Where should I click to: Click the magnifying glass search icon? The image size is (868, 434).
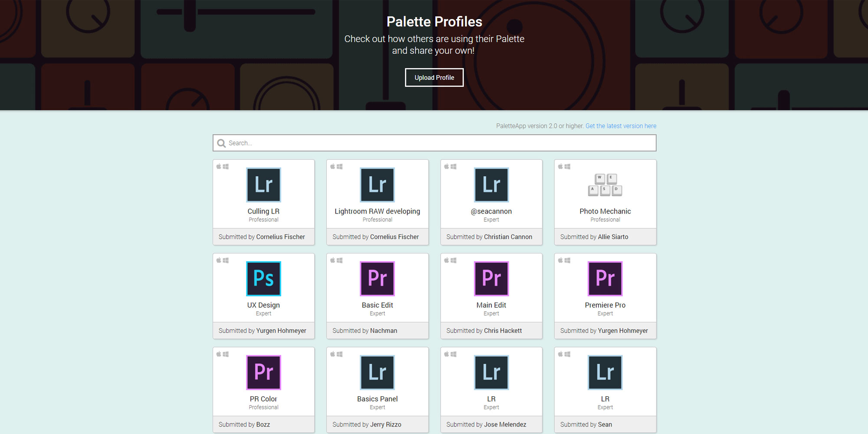(x=221, y=143)
